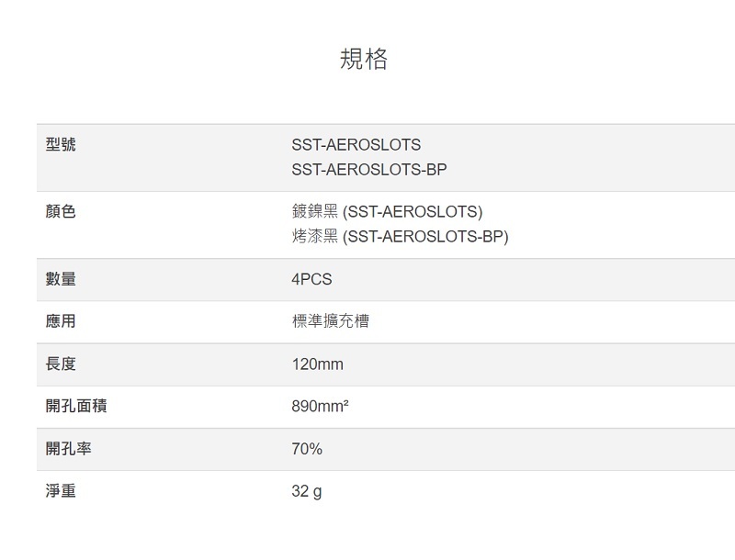Click the parenthesized SST-AEROSLOTS-BP in the 顏色 row
735x560 pixels.
click(x=424, y=237)
